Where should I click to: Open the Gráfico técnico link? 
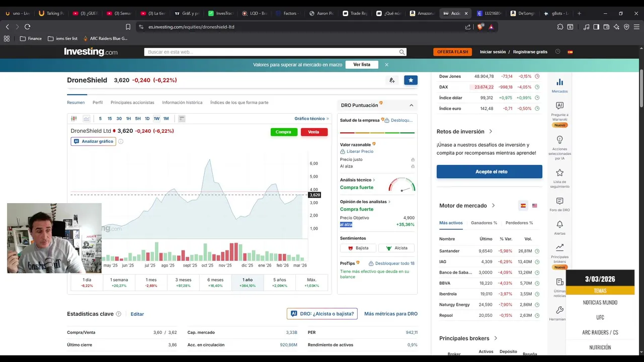pos(311,119)
